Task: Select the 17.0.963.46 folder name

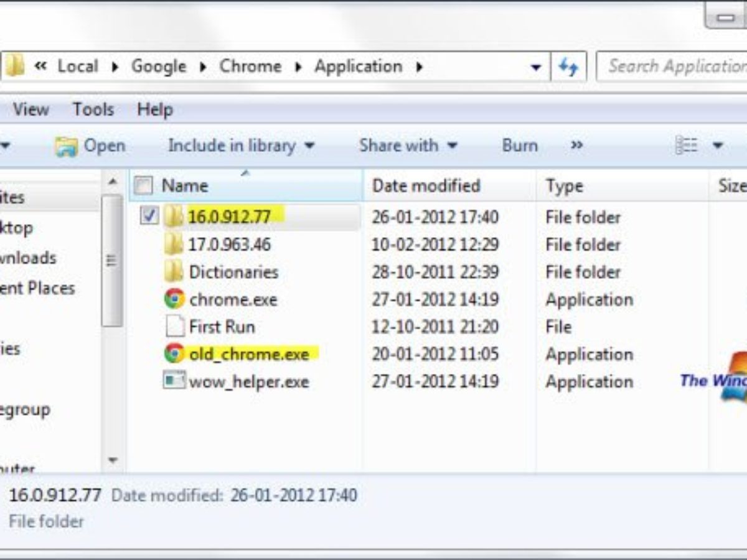Action: coord(230,244)
